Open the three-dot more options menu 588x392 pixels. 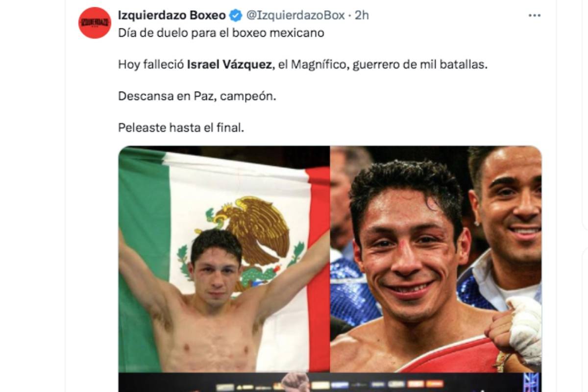coord(534,16)
